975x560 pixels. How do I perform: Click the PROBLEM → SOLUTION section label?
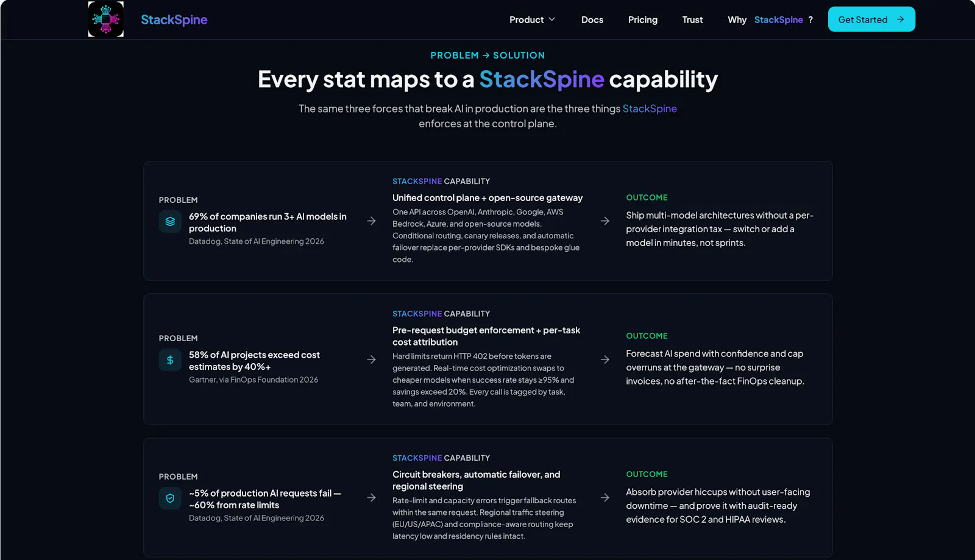click(487, 55)
